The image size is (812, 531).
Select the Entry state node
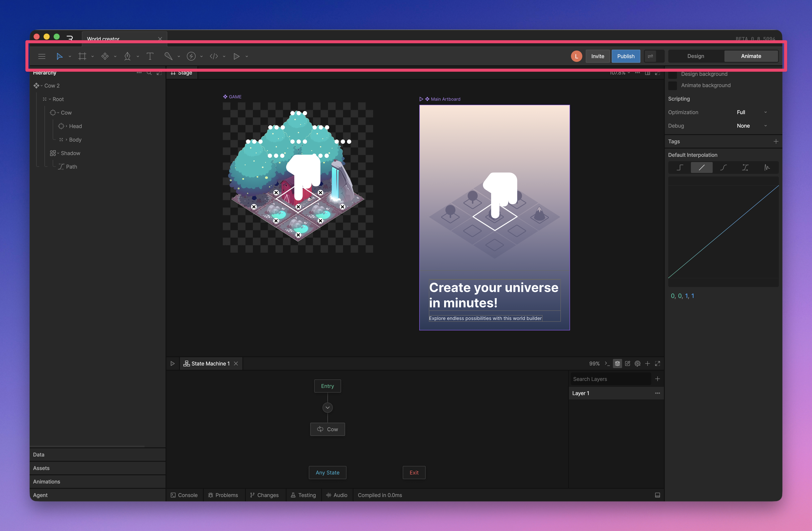(x=328, y=386)
